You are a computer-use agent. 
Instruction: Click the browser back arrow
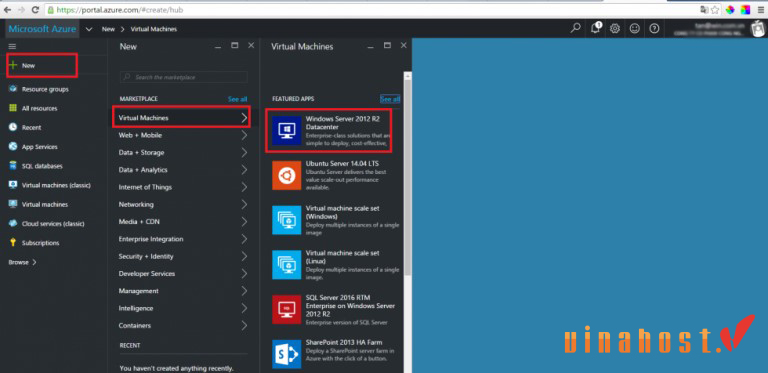(7, 9)
